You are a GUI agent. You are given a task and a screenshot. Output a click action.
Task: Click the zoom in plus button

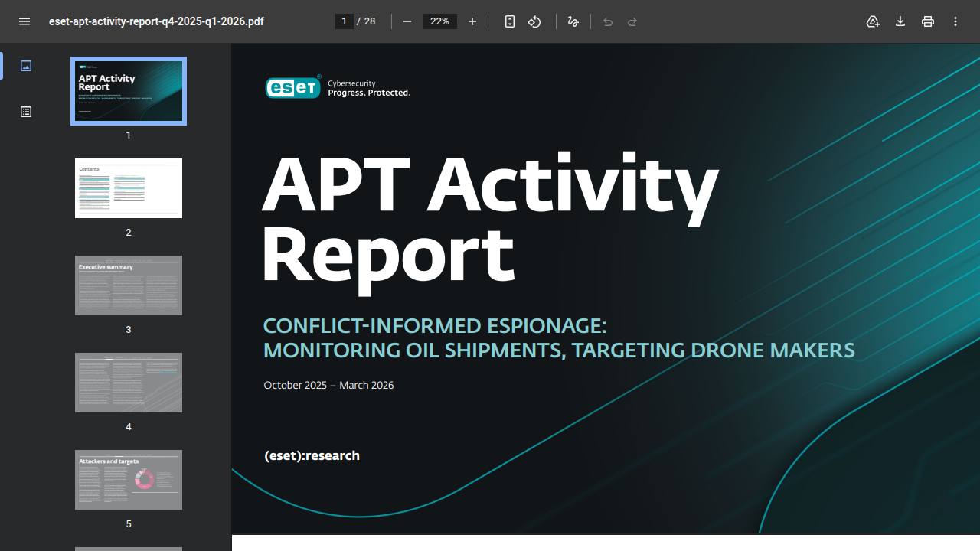pyautogui.click(x=472, y=21)
